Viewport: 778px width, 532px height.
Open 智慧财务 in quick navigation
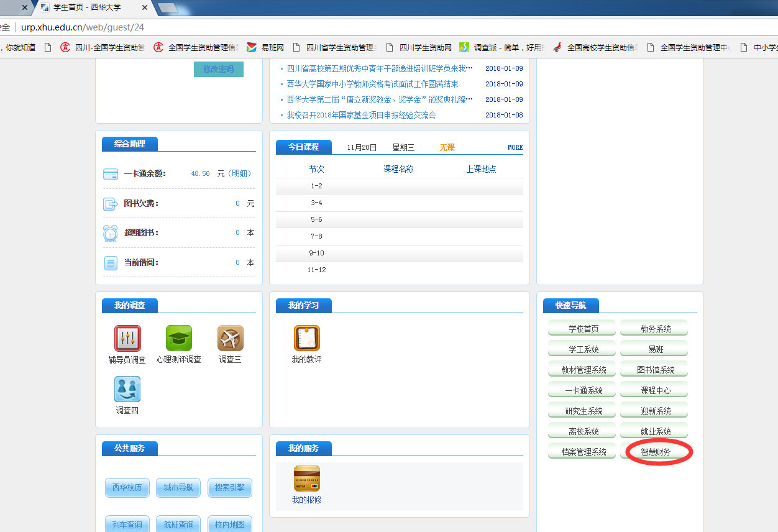point(656,452)
